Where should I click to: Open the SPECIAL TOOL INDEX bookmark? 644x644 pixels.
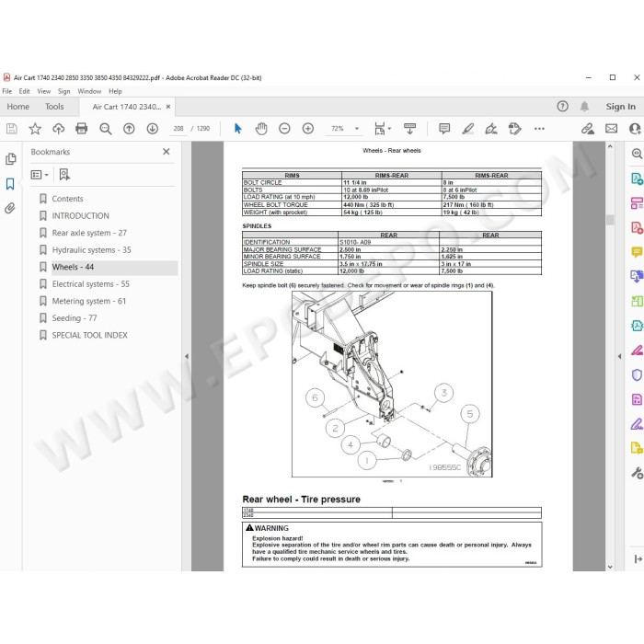89,335
